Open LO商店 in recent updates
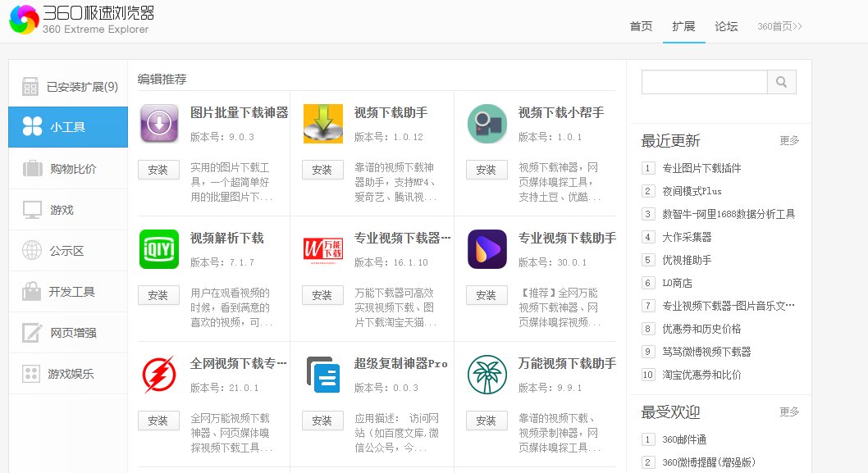868x473 pixels. coord(677,284)
